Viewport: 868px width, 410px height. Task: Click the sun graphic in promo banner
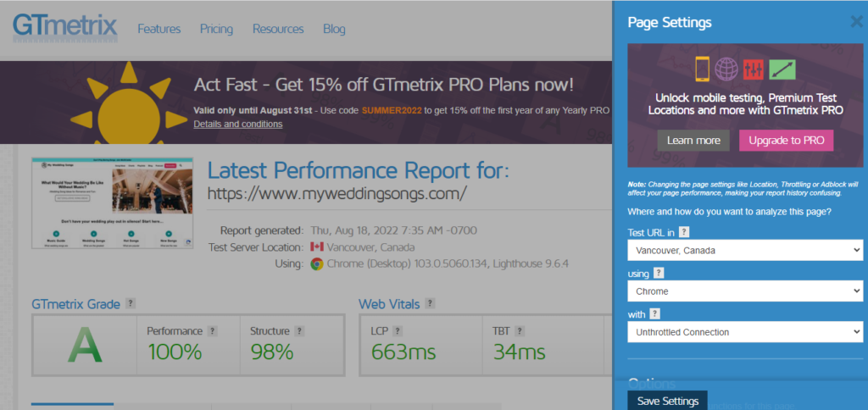[129, 103]
